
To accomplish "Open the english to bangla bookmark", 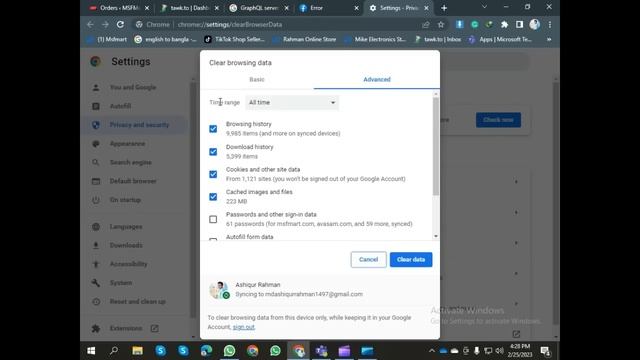I will pos(166,40).
